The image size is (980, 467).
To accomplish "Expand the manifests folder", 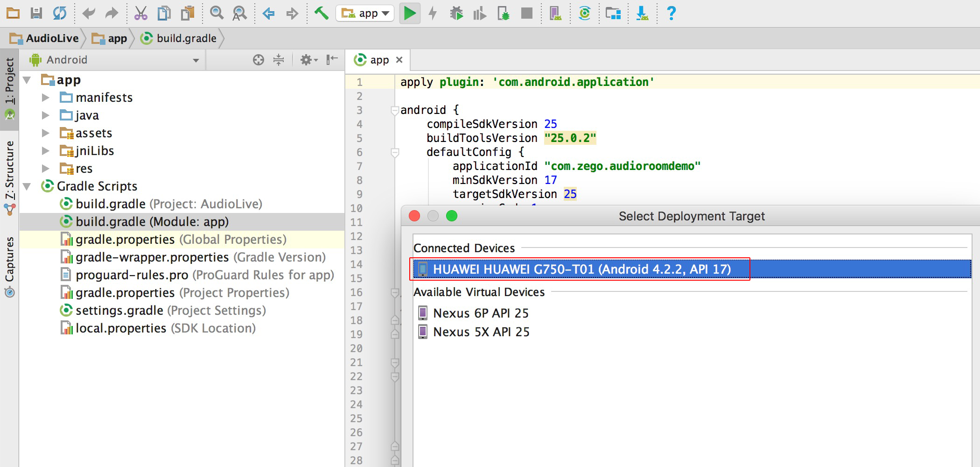I will point(45,98).
